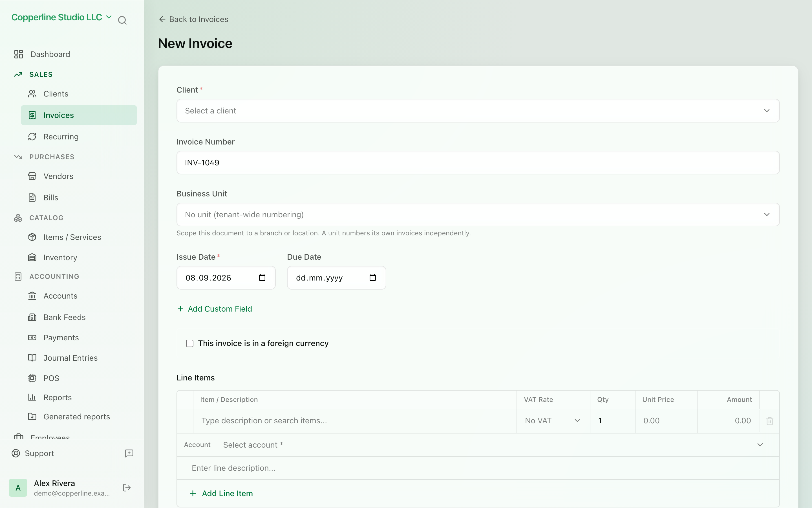812x508 pixels.
Task: Click the Journal Entries book icon
Action: coord(32,358)
